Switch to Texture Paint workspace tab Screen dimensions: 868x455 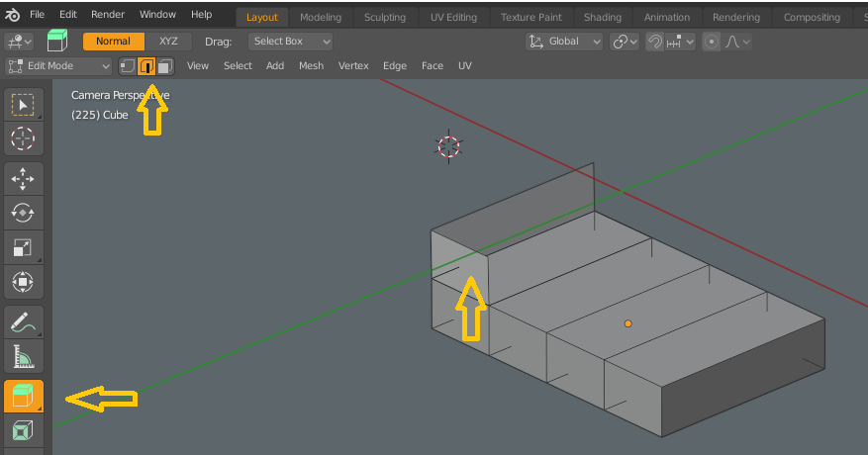[x=530, y=17]
